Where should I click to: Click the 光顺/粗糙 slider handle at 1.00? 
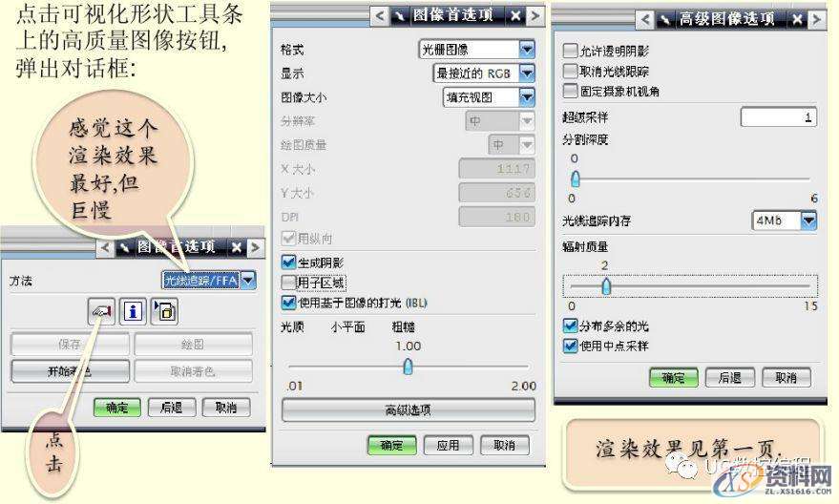pos(408,367)
